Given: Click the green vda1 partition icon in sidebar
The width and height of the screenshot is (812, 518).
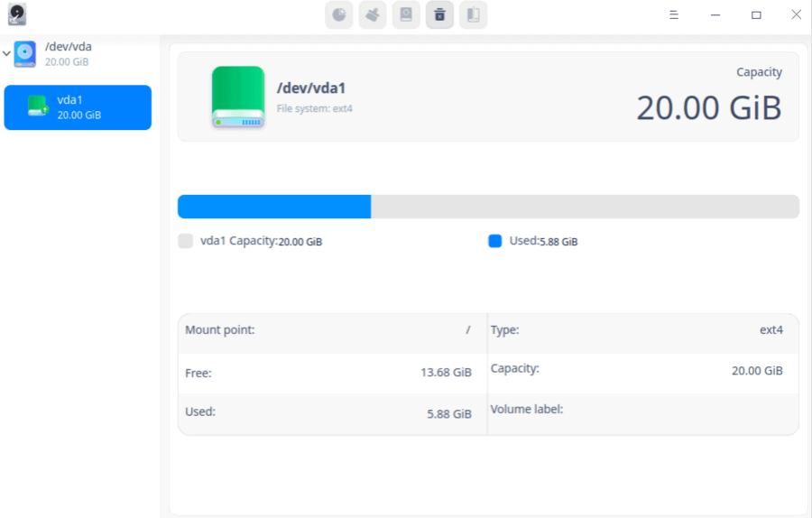Looking at the screenshot, I should tap(37, 106).
